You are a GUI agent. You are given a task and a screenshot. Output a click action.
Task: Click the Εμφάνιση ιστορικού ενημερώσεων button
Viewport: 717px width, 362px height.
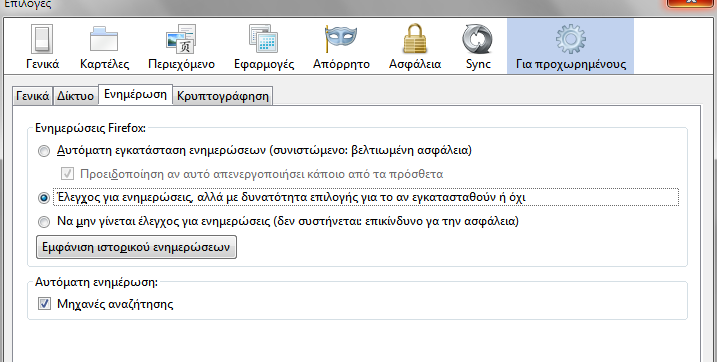(x=136, y=247)
